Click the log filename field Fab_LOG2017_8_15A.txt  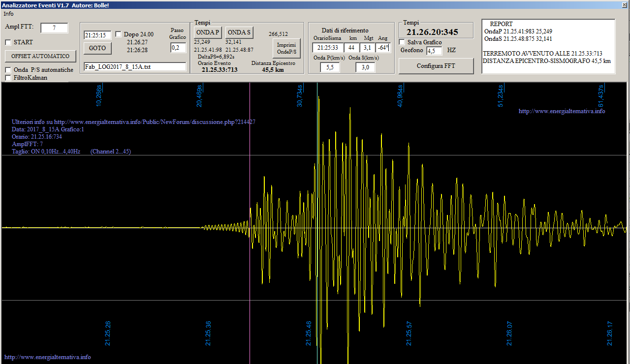tap(135, 67)
